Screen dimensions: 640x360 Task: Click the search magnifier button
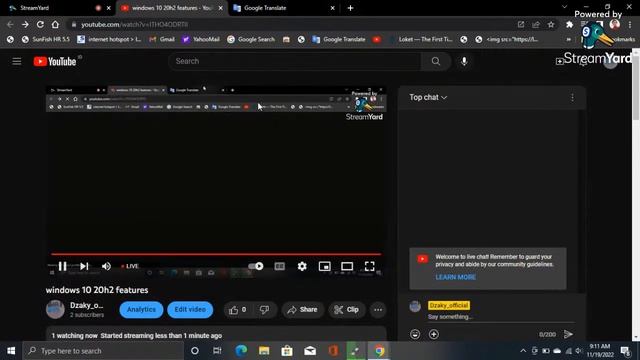point(436,61)
